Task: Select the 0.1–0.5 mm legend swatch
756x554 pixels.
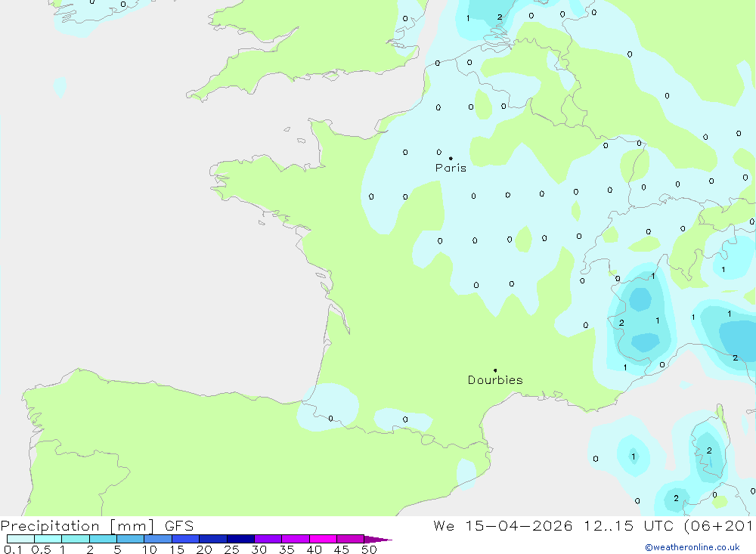Action: (20, 539)
